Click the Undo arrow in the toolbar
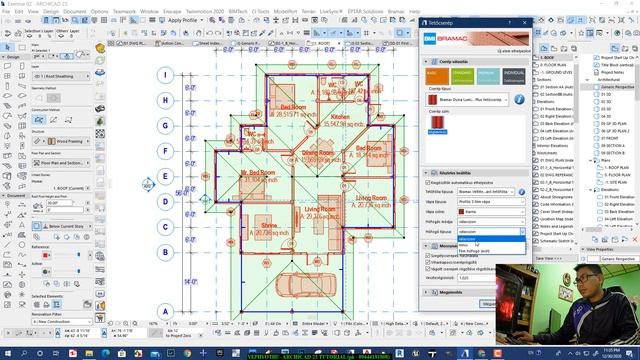This screenshot has height=360, width=640. click(209, 33)
